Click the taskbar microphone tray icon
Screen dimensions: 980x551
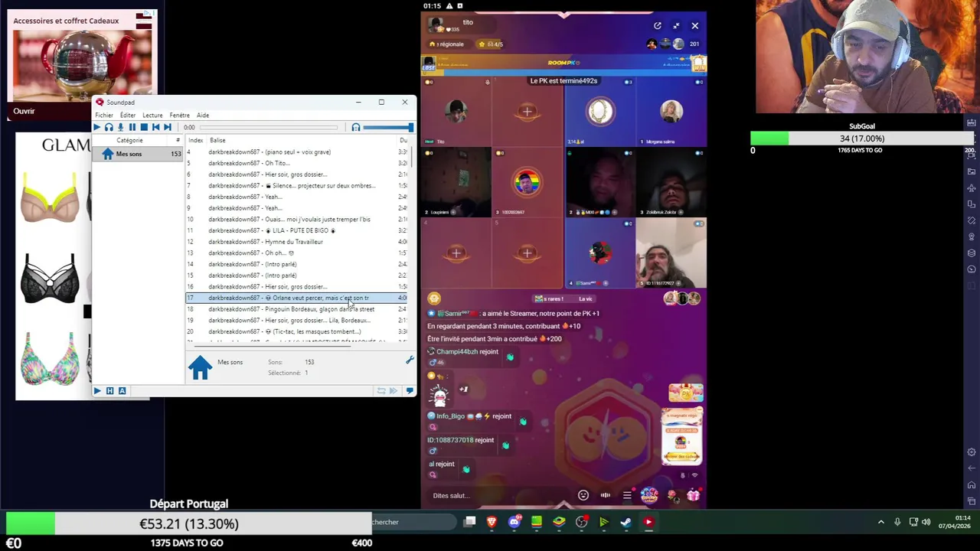(x=897, y=522)
